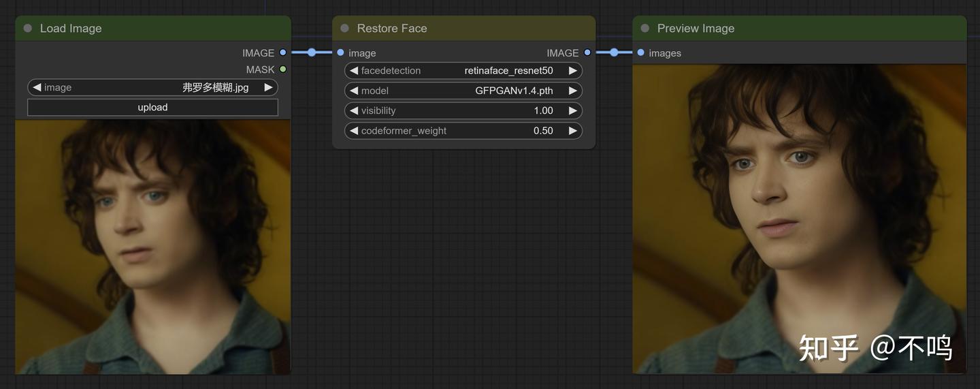
Task: Click left arrow of the image file selector
Action: click(37, 87)
